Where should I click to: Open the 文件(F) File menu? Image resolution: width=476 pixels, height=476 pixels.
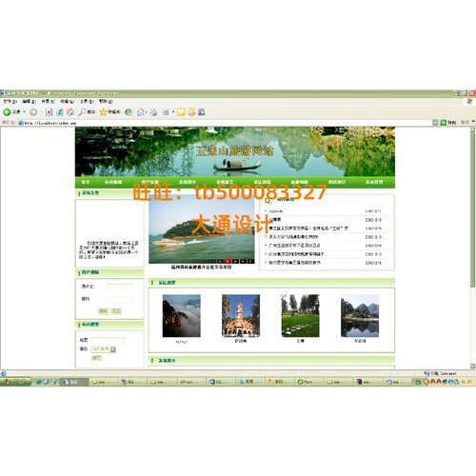(10, 102)
